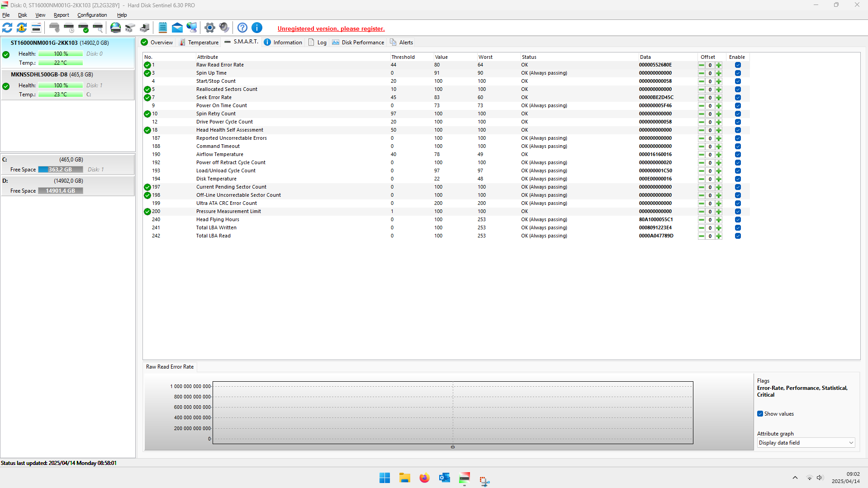
Task: Switch to the Alerts tab
Action: tap(402, 43)
